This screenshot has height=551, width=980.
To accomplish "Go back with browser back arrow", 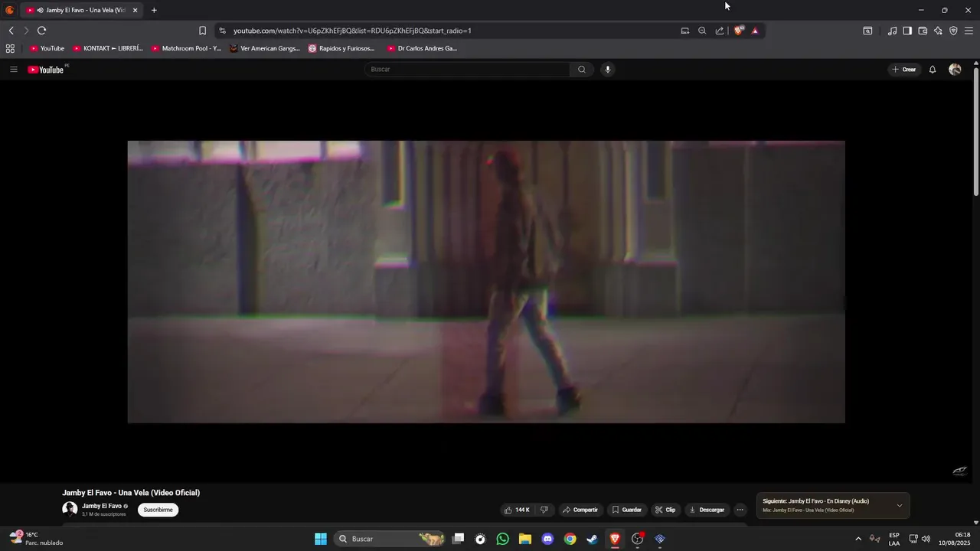I will [x=11, y=31].
